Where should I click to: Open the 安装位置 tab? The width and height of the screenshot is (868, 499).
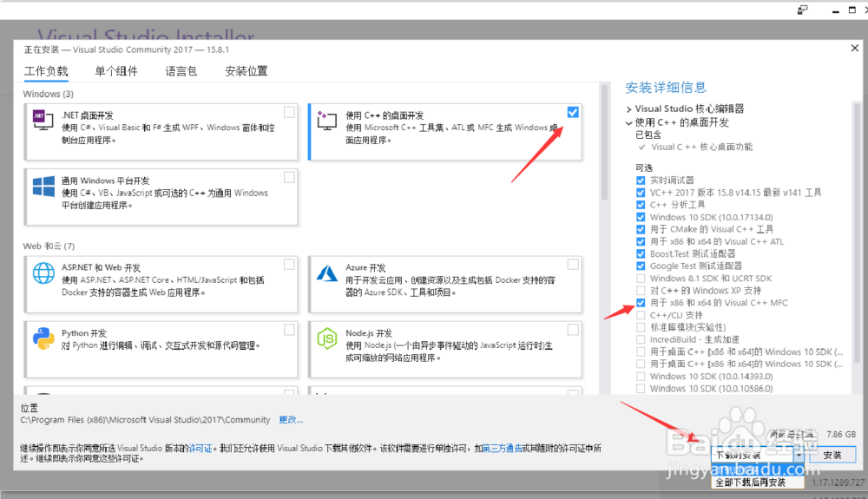tap(247, 71)
